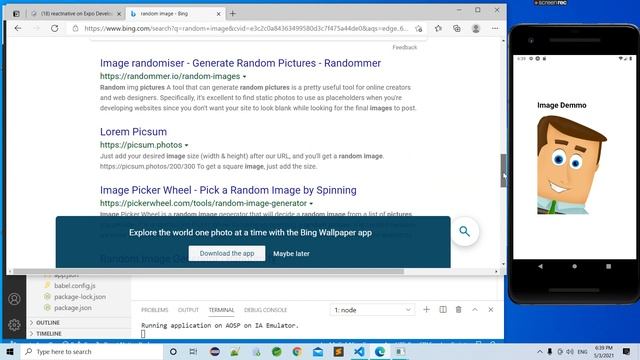
Task: Open dropdown arrow beside randommer.io URL
Action: [x=244, y=76]
